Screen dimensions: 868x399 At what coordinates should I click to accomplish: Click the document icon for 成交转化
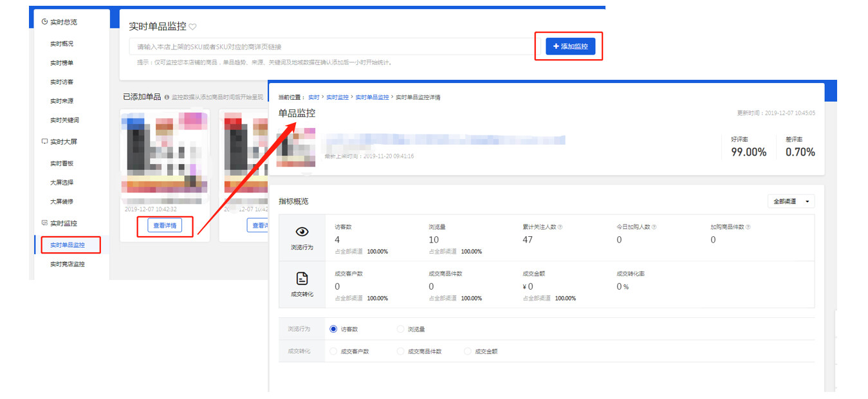coord(302,279)
